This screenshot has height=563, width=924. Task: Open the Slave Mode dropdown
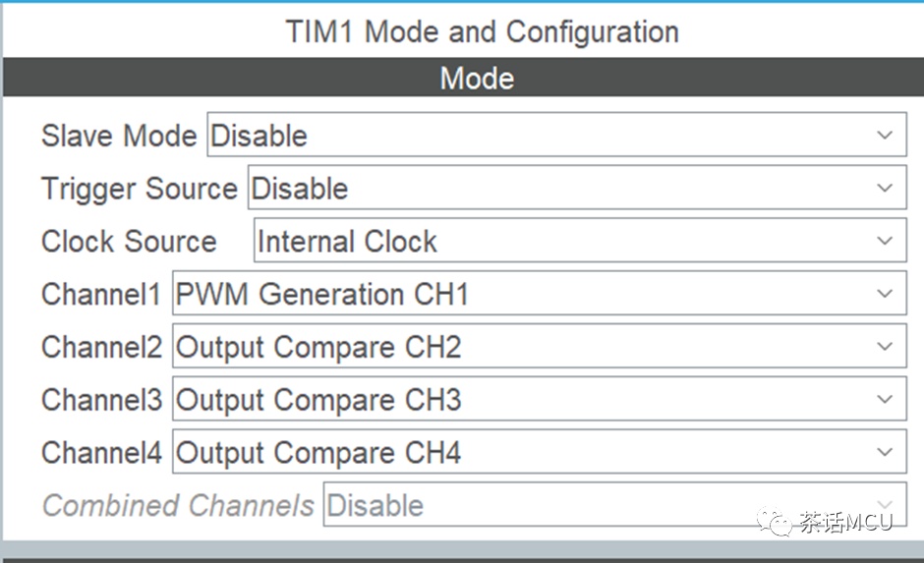click(x=556, y=135)
